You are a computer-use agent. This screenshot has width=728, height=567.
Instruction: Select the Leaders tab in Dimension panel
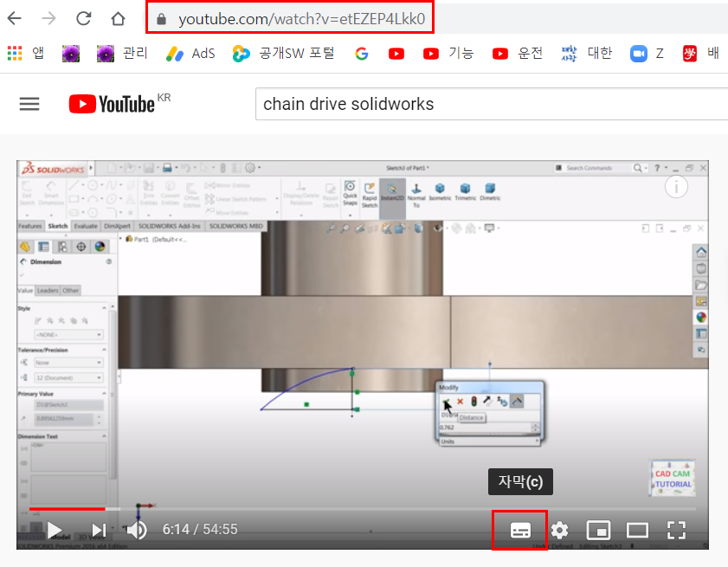coord(48,291)
